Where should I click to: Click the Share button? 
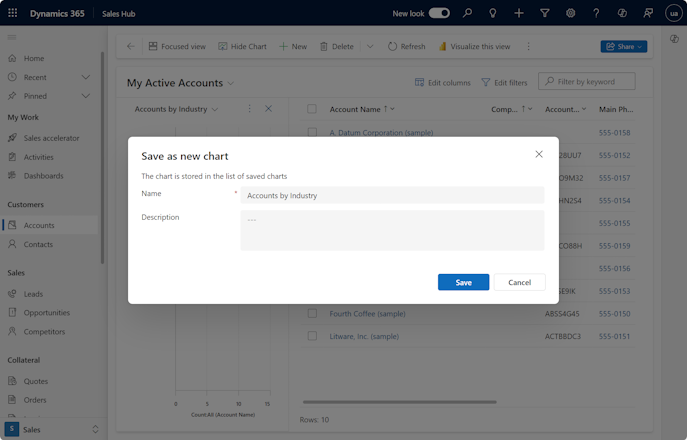(623, 46)
